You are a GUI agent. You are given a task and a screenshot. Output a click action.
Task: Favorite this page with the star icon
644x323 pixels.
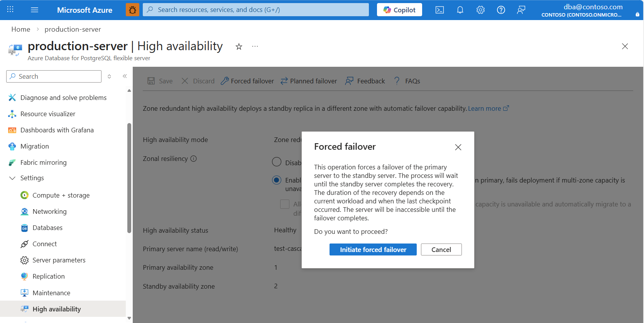coord(239,47)
